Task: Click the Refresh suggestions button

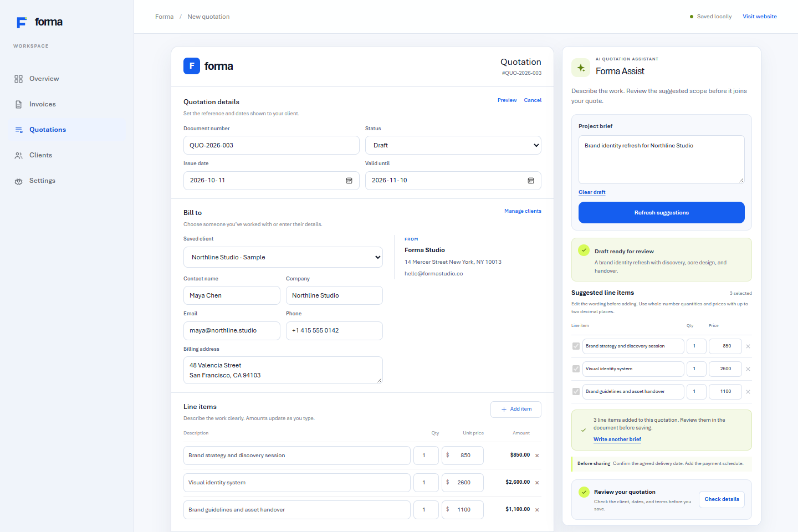Action: (662, 213)
